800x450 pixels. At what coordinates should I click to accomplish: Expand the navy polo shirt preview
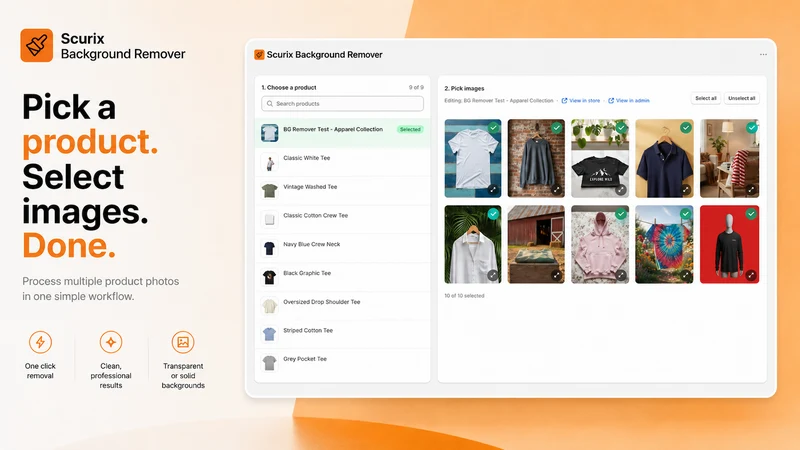click(x=686, y=189)
